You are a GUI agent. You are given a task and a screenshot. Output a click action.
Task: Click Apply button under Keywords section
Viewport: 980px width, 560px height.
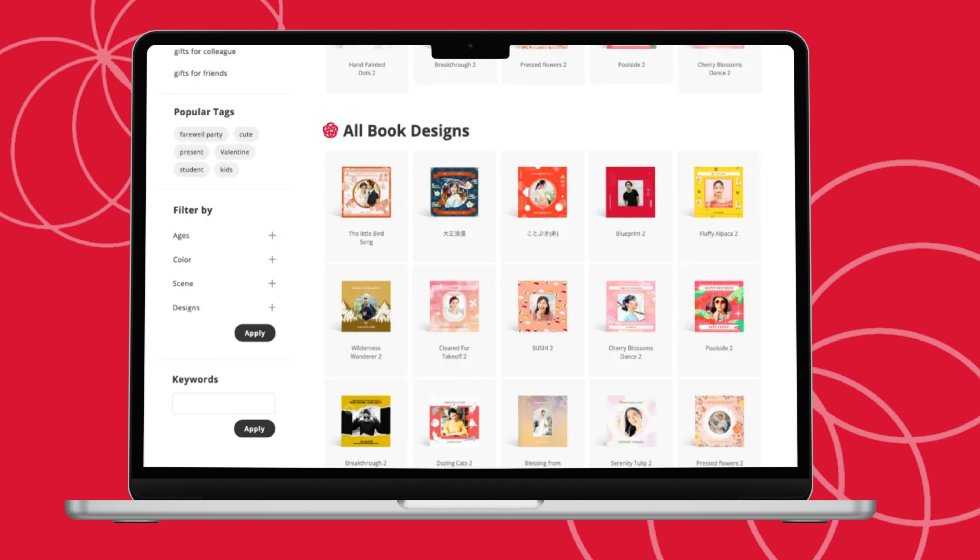pos(255,429)
